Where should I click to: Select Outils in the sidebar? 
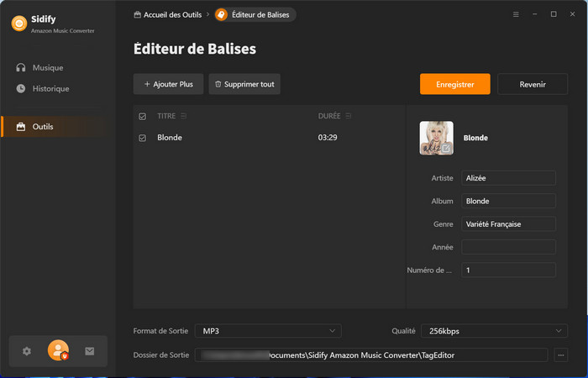tap(43, 127)
